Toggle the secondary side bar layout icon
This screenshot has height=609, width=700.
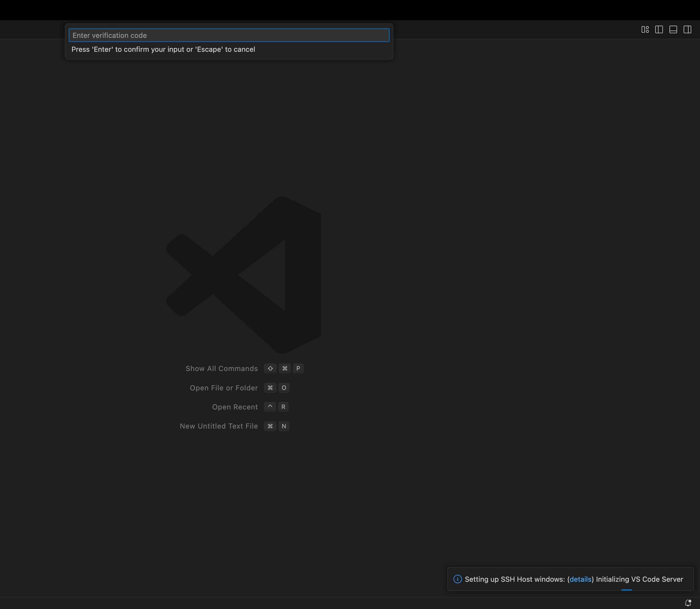click(687, 30)
